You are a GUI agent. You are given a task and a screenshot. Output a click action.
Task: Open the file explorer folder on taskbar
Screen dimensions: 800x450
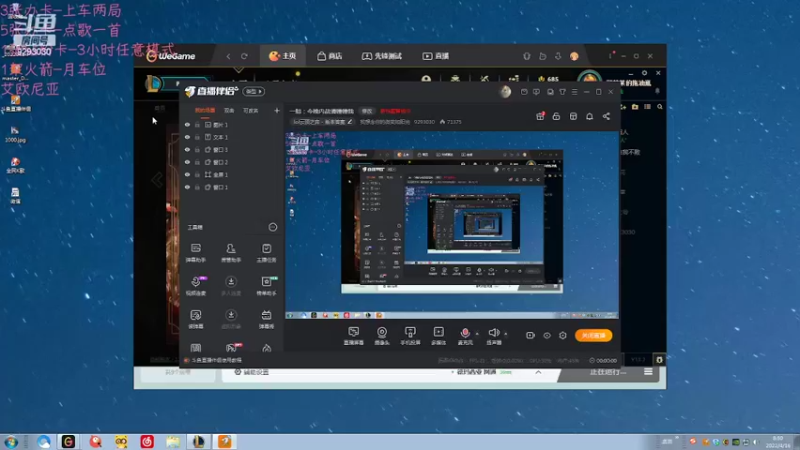click(173, 441)
